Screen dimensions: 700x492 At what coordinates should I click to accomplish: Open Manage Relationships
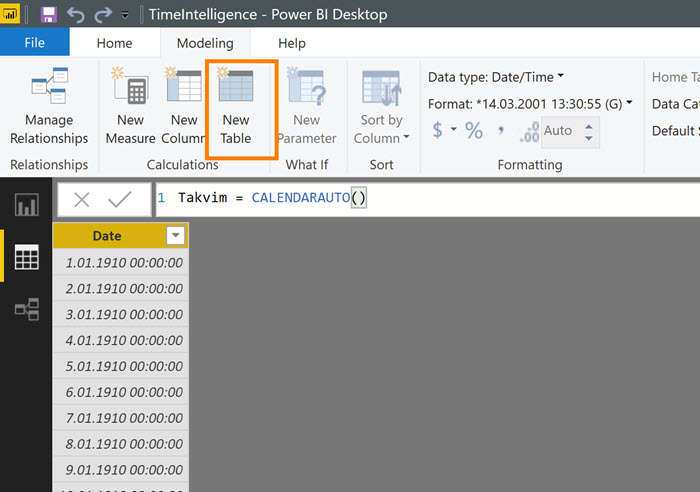click(49, 106)
